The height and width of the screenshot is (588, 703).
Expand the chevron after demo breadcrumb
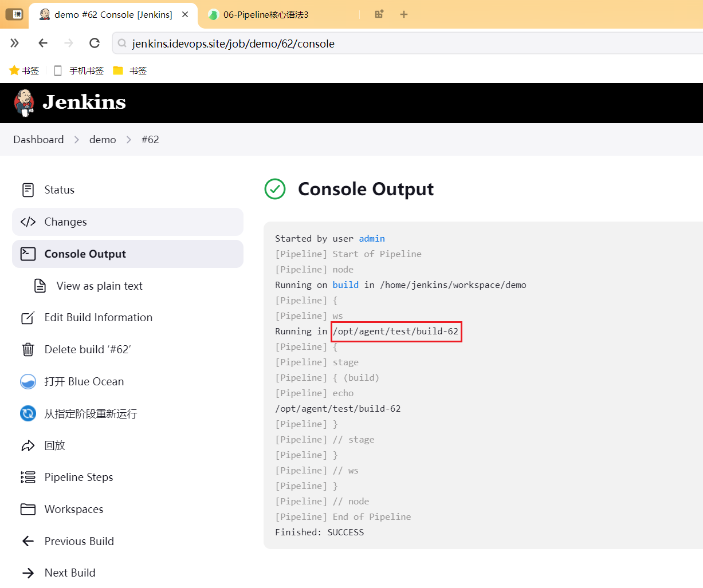129,140
